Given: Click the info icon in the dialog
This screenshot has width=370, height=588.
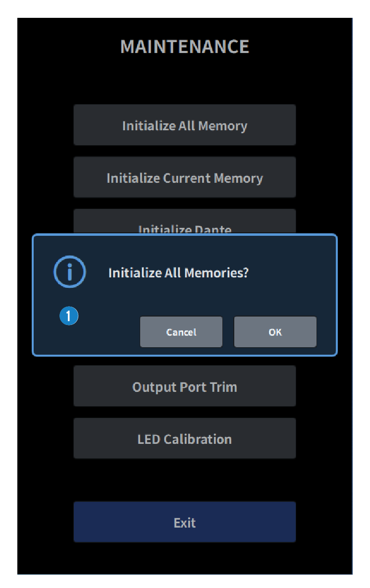Looking at the screenshot, I should [x=69, y=272].
